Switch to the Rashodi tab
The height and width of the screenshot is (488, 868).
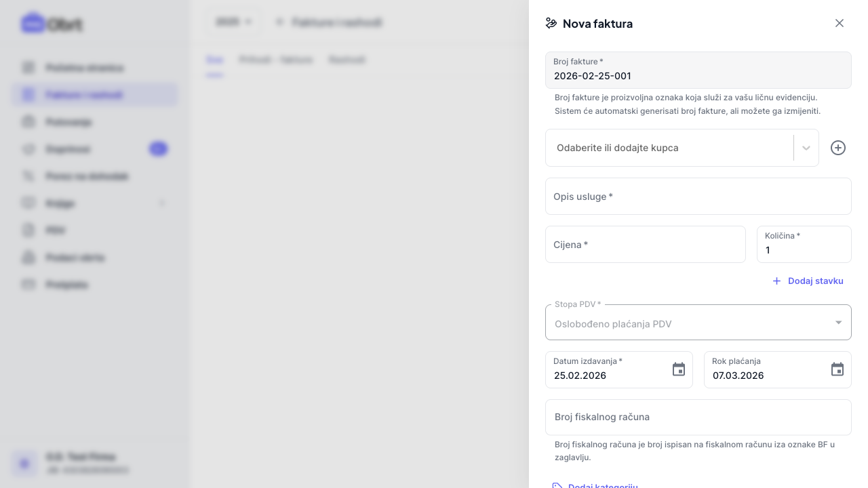347,60
